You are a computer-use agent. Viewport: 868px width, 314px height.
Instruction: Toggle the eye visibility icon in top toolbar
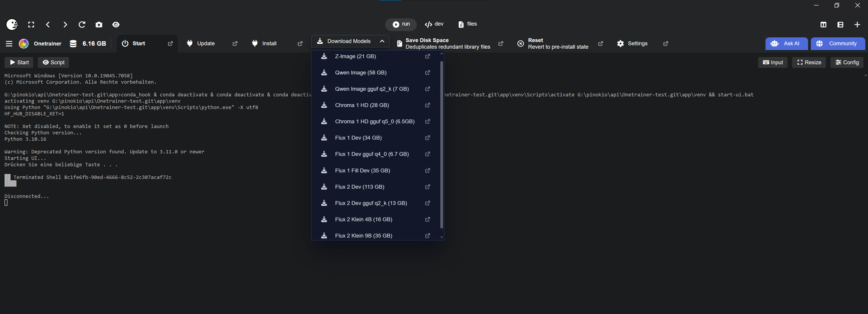116,25
